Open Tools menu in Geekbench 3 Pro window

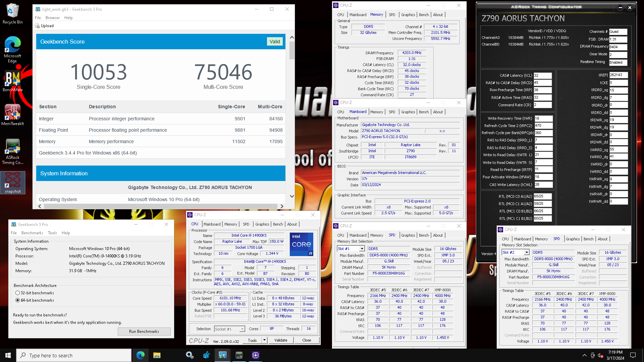tap(52, 233)
